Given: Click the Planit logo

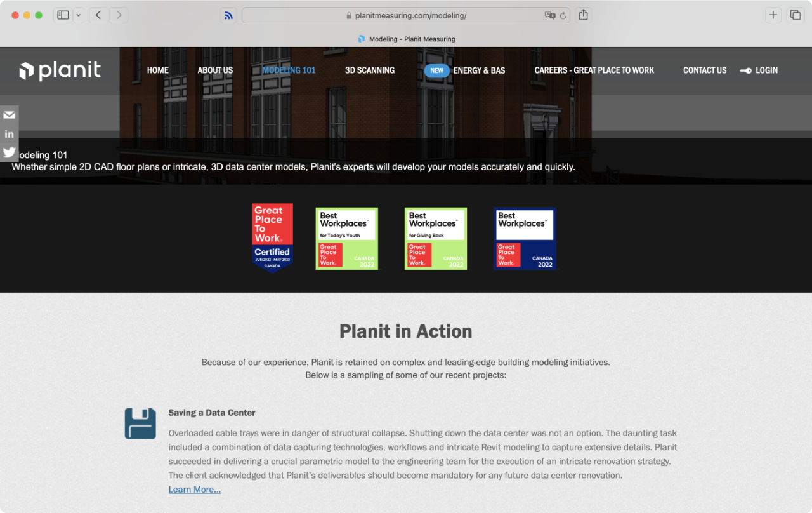Looking at the screenshot, I should pos(60,70).
